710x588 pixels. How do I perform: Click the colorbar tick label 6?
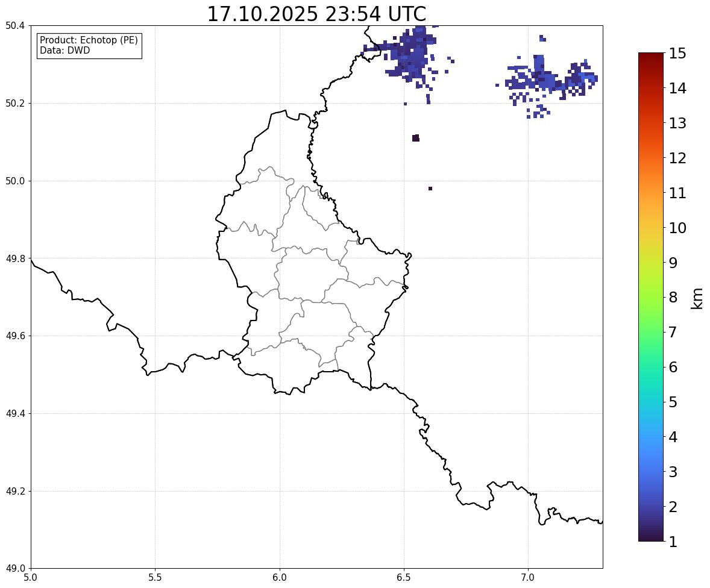click(x=673, y=367)
